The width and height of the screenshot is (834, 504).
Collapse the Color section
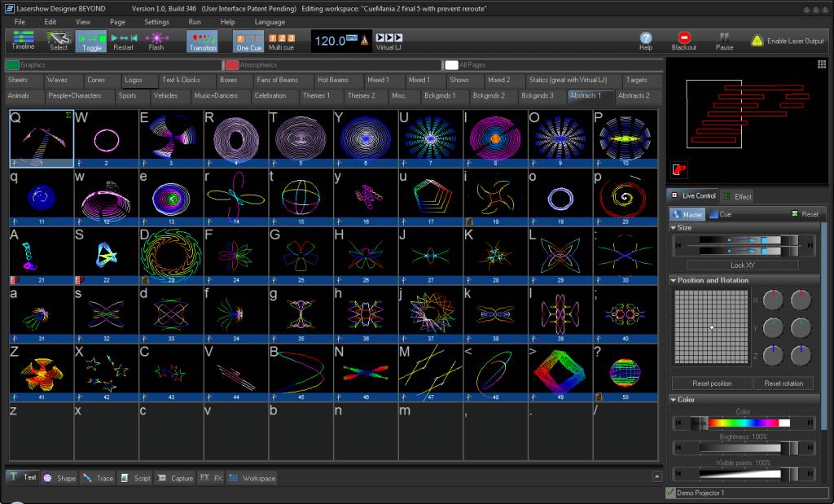click(674, 399)
